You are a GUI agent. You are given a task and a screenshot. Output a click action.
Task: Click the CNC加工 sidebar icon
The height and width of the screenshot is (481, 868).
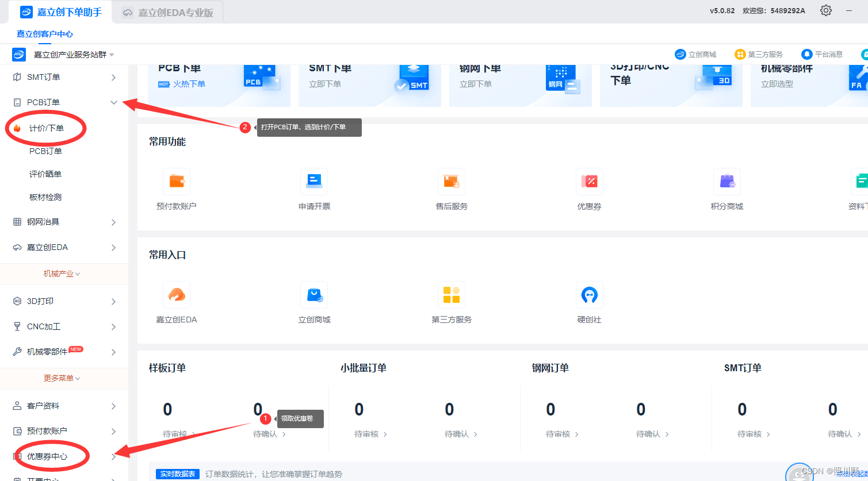(17, 326)
